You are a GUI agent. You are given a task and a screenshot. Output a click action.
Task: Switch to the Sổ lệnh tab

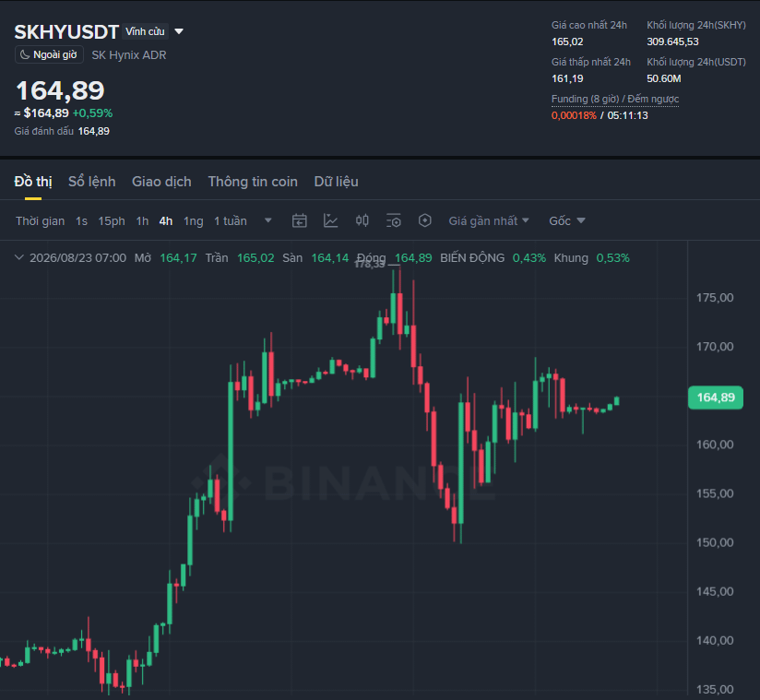pyautogui.click(x=91, y=182)
